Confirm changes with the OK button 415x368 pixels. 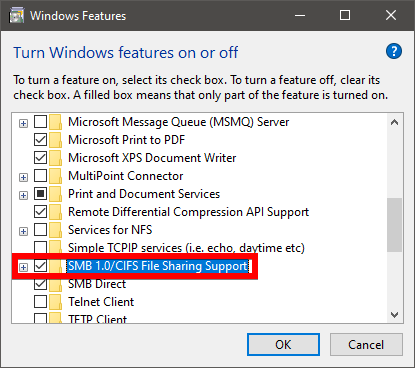pos(283,345)
